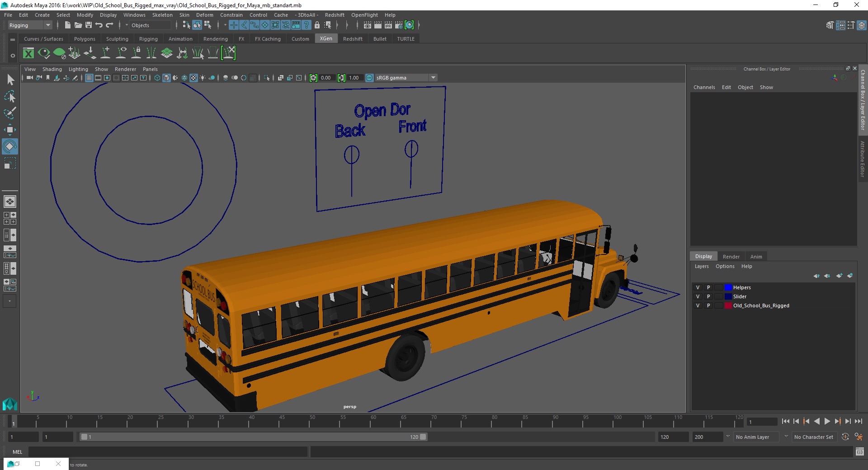Image resolution: width=868 pixels, height=470 pixels.
Task: Go to end of playback range
Action: [x=858, y=421]
